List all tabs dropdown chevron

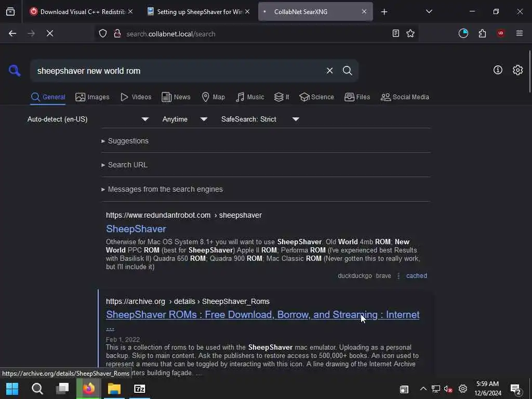coord(429,11)
